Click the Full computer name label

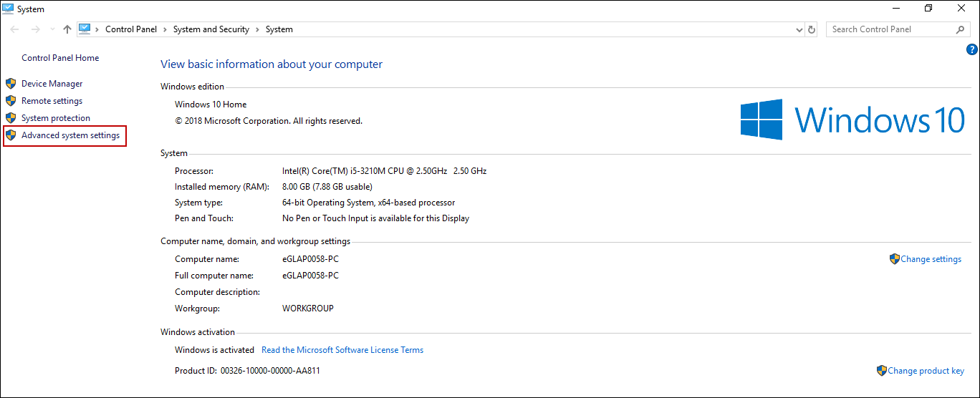214,276
